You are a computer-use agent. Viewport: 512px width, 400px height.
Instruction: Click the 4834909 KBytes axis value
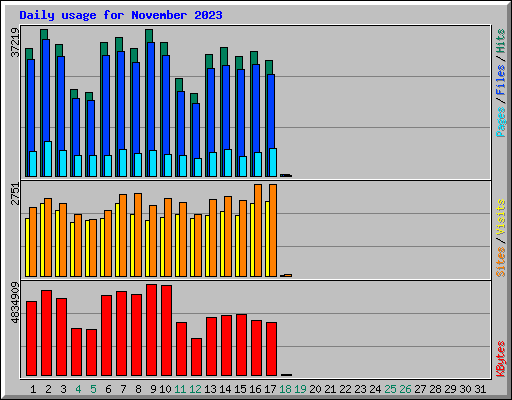pyautogui.click(x=15, y=303)
